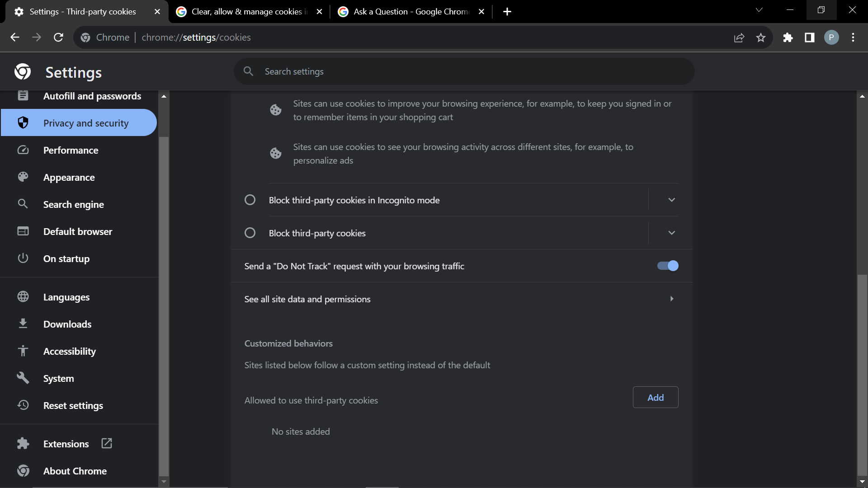Switch to Clear, allow & manage cookies tab
This screenshot has height=488, width=868.
pos(246,12)
